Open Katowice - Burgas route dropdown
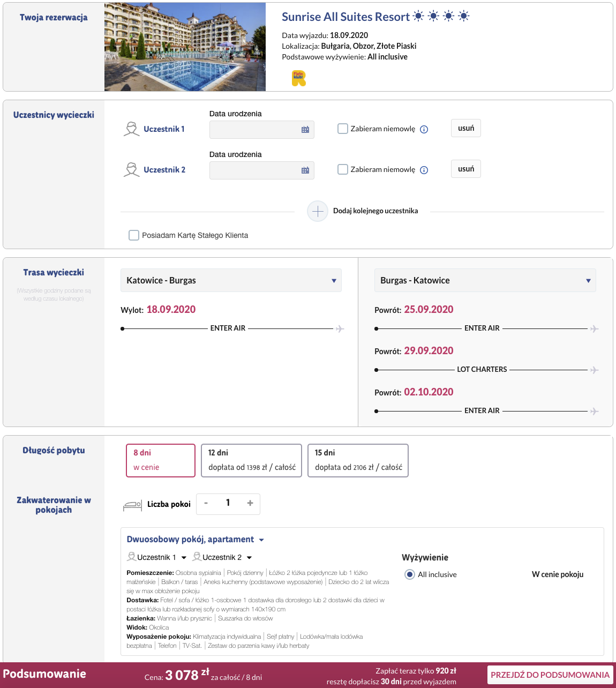The image size is (616, 688). click(x=231, y=280)
